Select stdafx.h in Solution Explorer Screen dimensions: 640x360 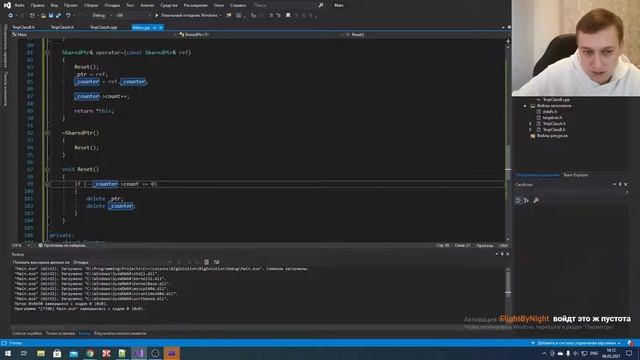(x=550, y=111)
